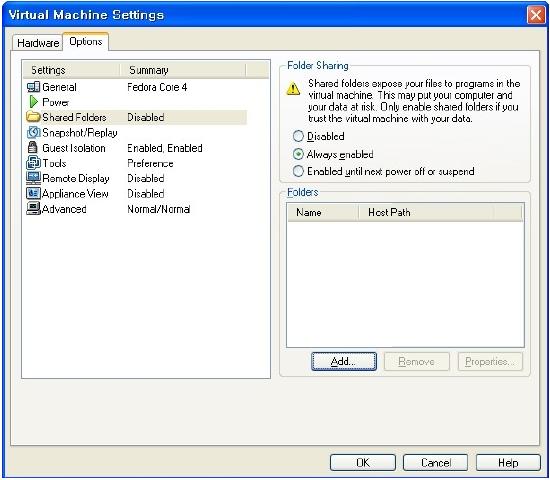550x480 pixels.
Task: Click the 'Normal/Normal' summary text
Action: tap(159, 209)
